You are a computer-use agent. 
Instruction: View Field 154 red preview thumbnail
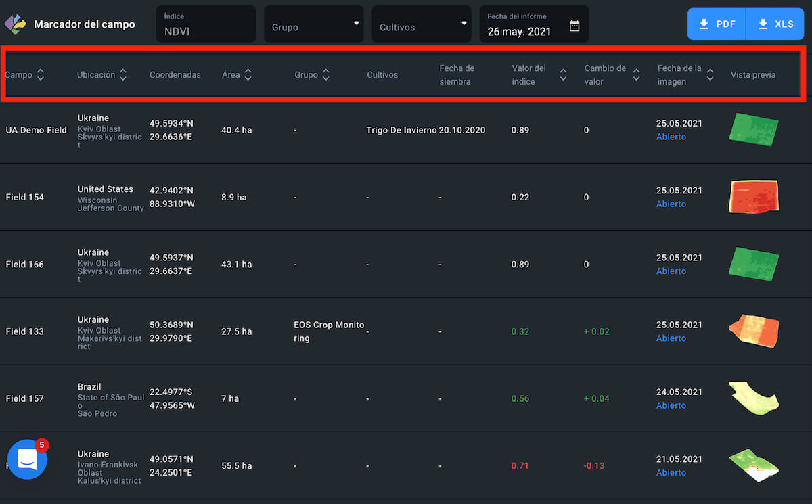point(754,197)
